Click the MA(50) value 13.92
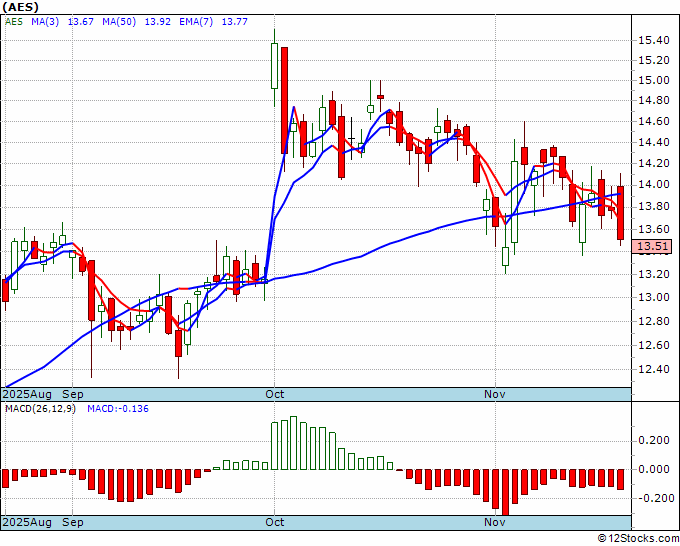The image size is (680, 546). point(157,21)
